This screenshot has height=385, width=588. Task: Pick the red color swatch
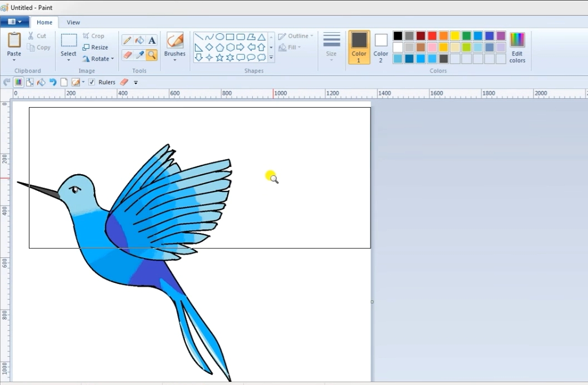coord(432,36)
